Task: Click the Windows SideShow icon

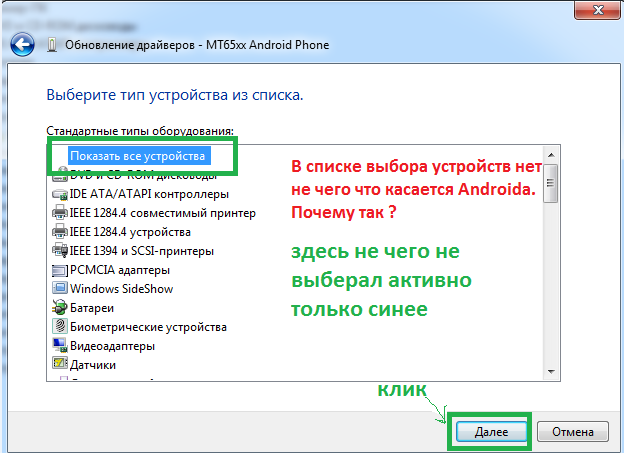Action: pos(60,288)
